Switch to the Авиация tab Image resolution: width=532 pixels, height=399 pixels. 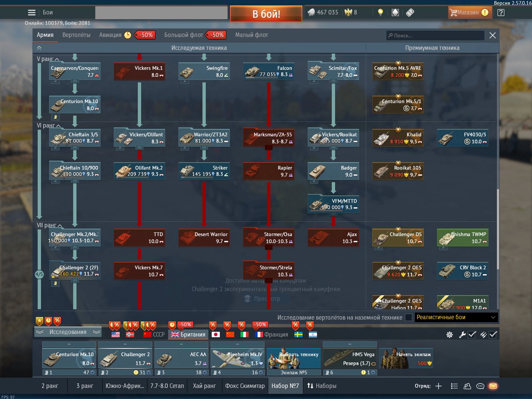[x=110, y=35]
